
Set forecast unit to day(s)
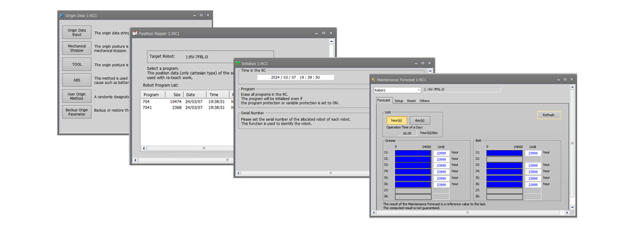click(x=420, y=120)
